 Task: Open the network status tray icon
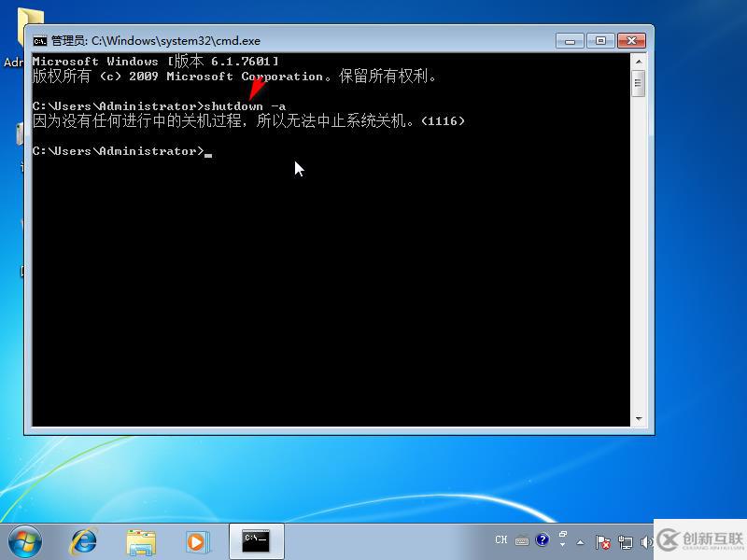pyautogui.click(x=625, y=542)
